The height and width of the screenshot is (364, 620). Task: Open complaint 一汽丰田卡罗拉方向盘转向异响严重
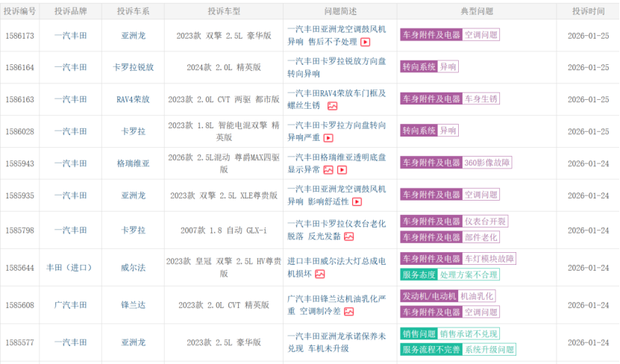[336, 131]
